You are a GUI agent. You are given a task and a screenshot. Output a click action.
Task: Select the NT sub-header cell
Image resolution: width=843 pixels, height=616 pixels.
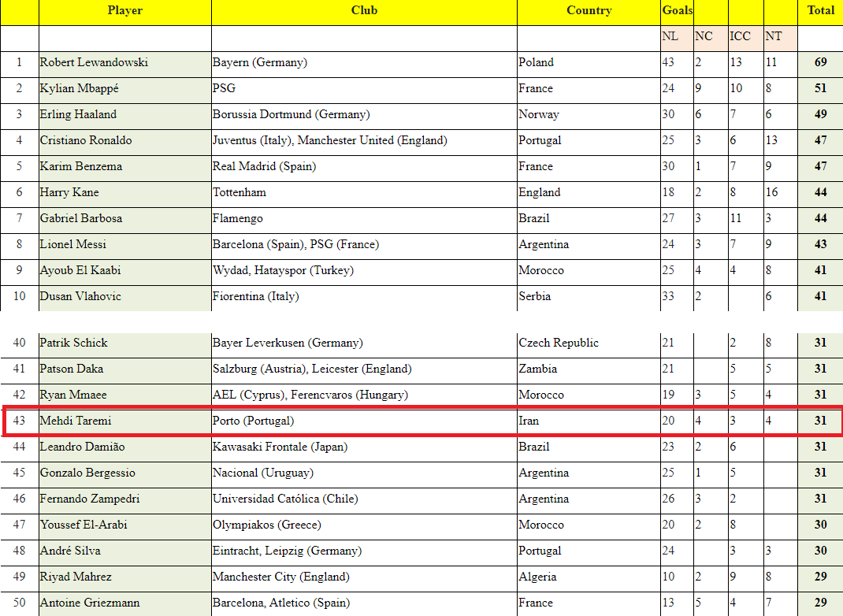click(780, 37)
